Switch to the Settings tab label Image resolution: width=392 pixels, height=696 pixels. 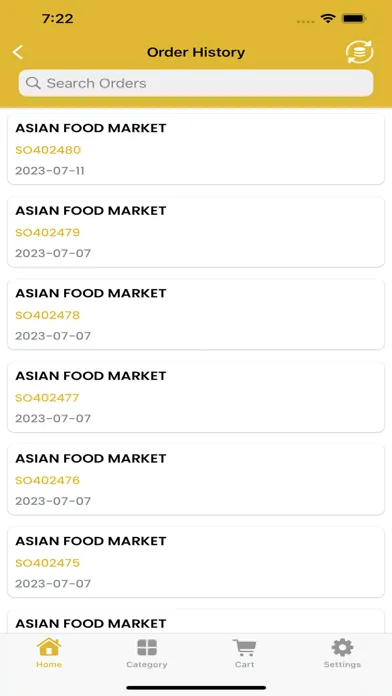pos(342,664)
